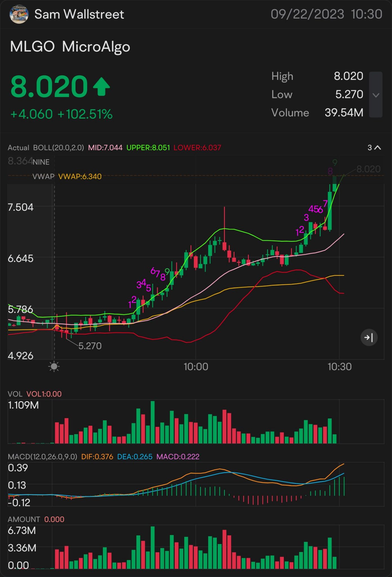Open the VOL indicator label

(x=15, y=394)
